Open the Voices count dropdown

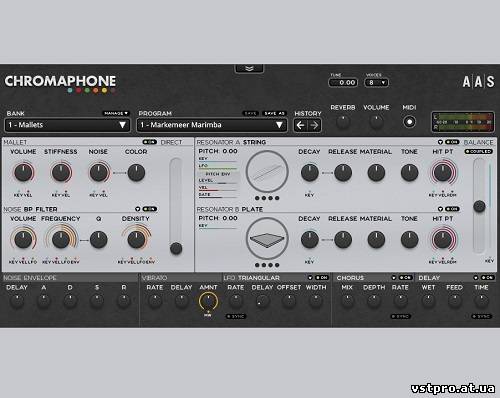(x=377, y=83)
